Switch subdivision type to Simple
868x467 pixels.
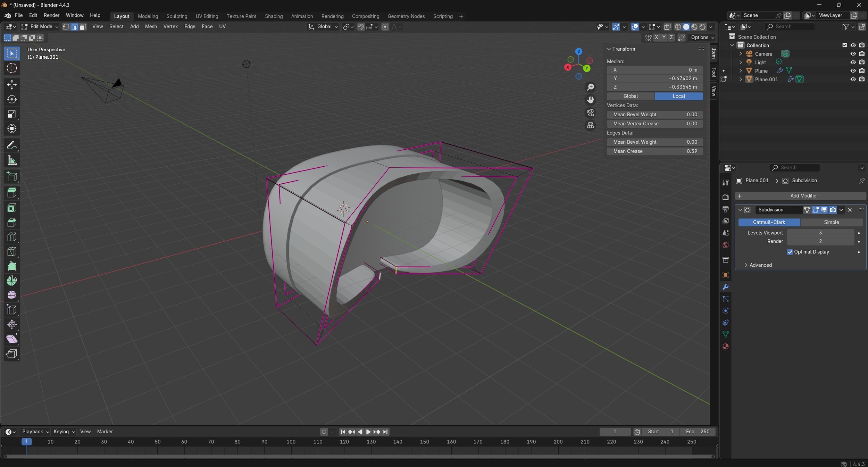pyautogui.click(x=831, y=222)
